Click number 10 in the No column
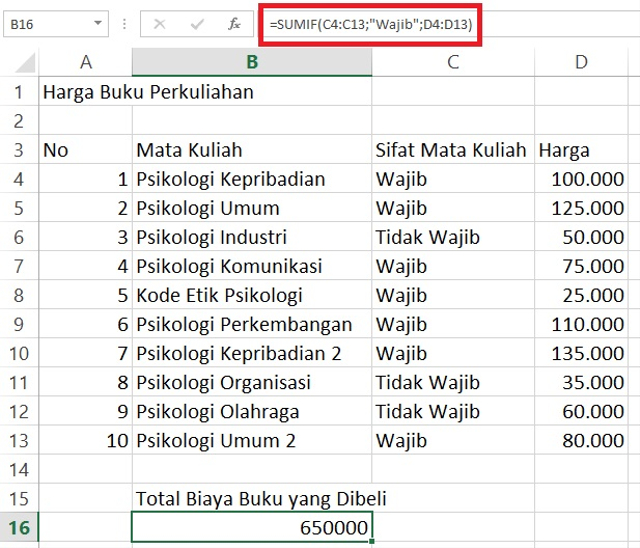 tap(85, 441)
